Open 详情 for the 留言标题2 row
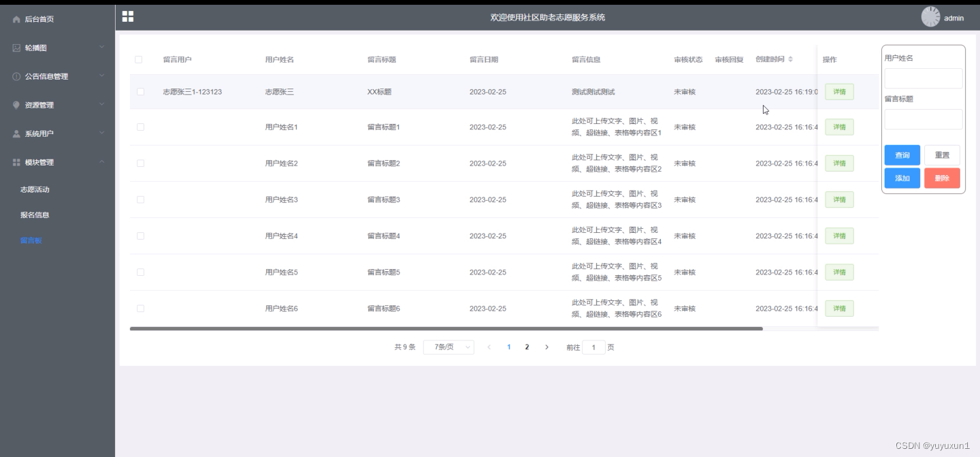Image resolution: width=980 pixels, height=457 pixels. tap(839, 163)
